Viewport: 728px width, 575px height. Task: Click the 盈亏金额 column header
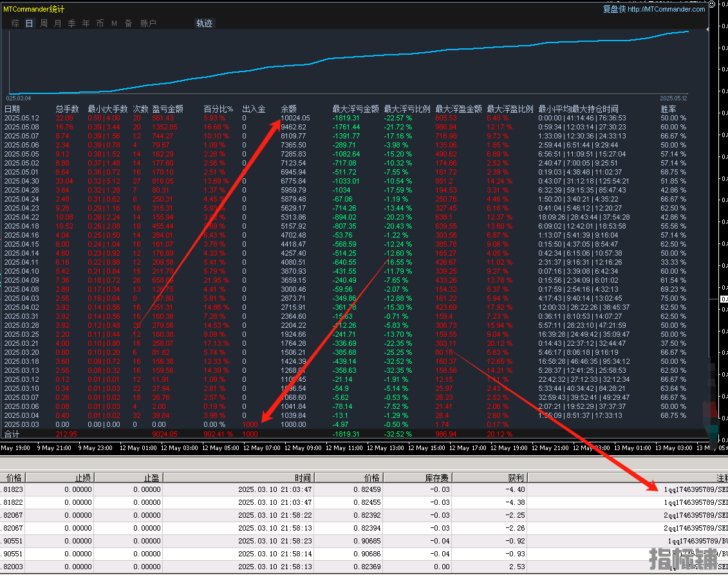[x=167, y=109]
